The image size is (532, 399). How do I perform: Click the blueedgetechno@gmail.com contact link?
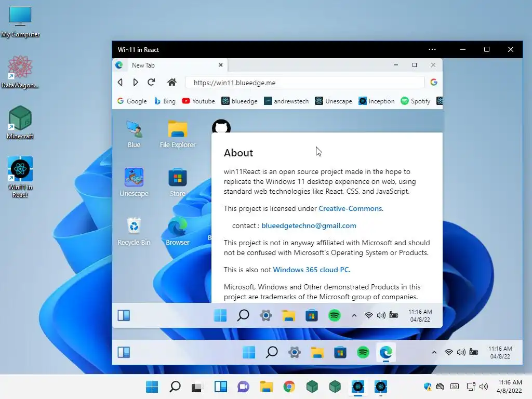[309, 225]
